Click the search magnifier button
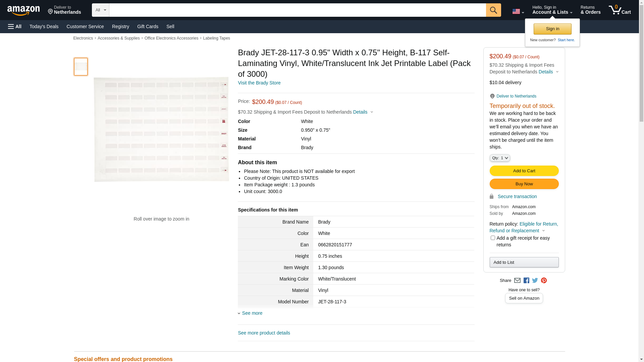644x362 pixels. coord(493,10)
